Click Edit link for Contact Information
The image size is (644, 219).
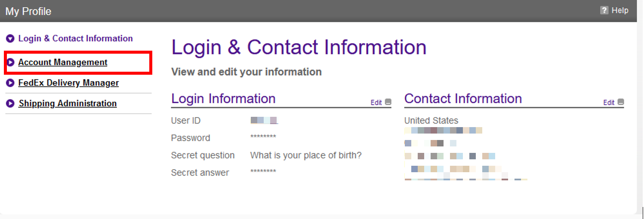(609, 103)
